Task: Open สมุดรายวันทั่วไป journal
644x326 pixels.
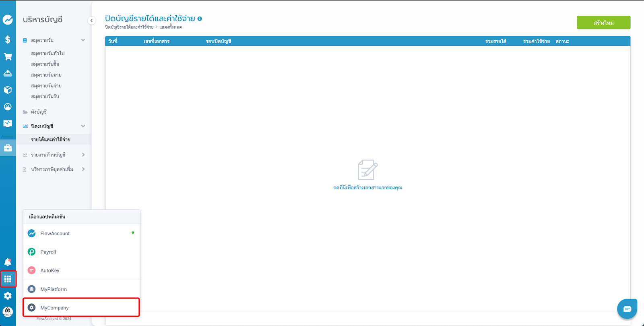Action: tap(47, 53)
